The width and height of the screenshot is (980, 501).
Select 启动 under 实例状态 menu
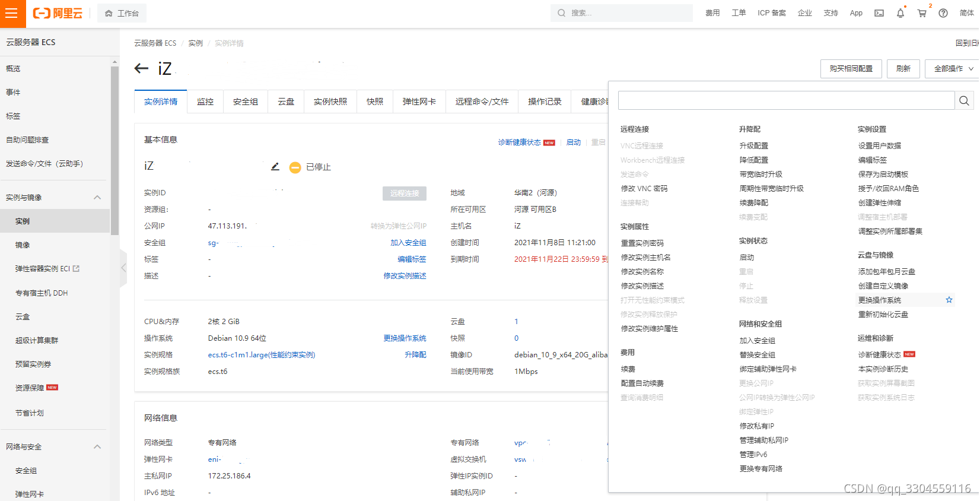(x=746, y=258)
